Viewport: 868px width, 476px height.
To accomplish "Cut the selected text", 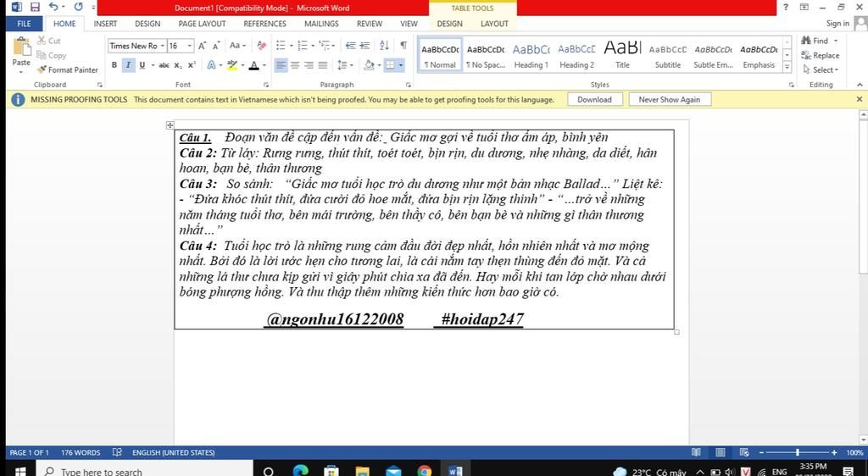I will coord(48,41).
